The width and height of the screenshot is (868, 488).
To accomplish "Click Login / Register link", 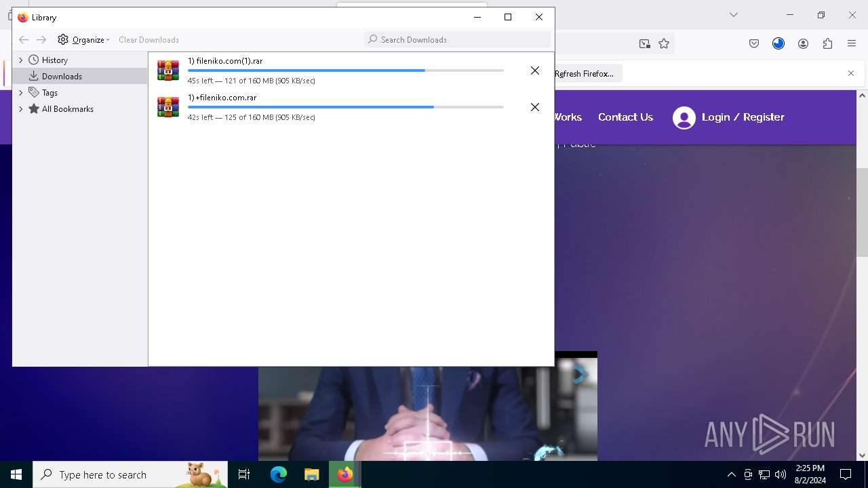I will 743,117.
